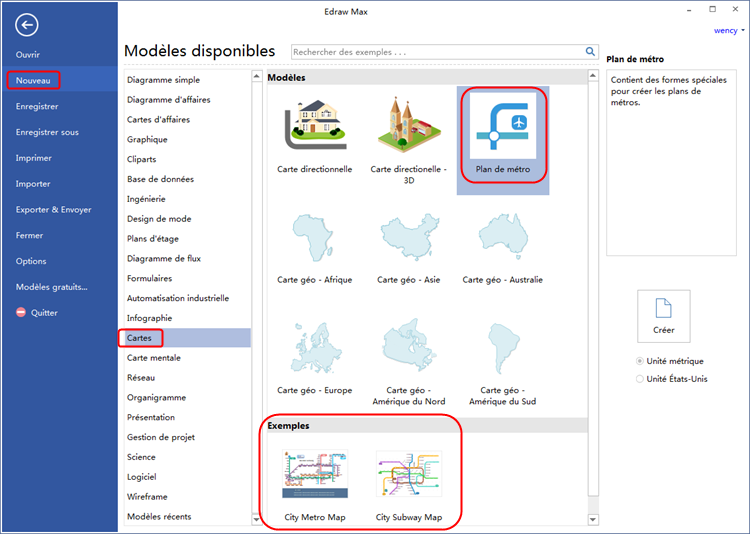Click Enregistrer sous in the sidebar
Image resolution: width=750 pixels, height=534 pixels.
coord(47,132)
